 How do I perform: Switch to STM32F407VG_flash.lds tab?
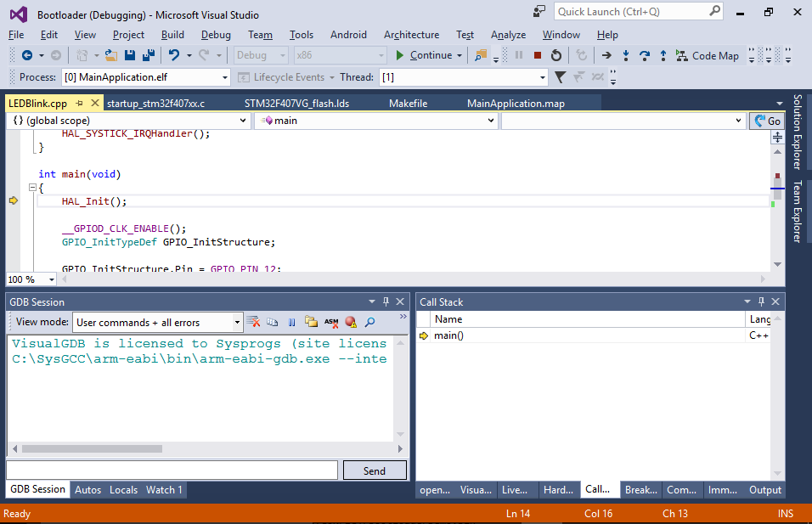pyautogui.click(x=296, y=104)
